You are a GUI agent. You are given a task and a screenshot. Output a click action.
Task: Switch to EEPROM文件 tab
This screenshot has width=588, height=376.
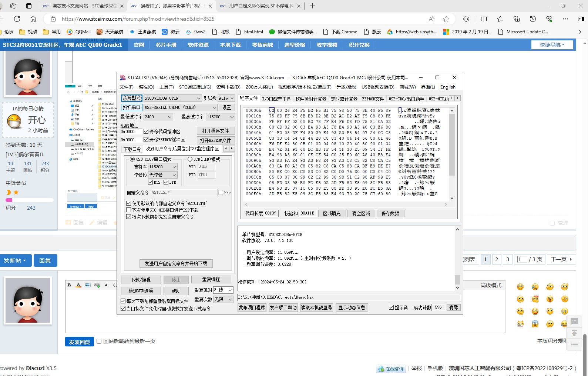[373, 99]
